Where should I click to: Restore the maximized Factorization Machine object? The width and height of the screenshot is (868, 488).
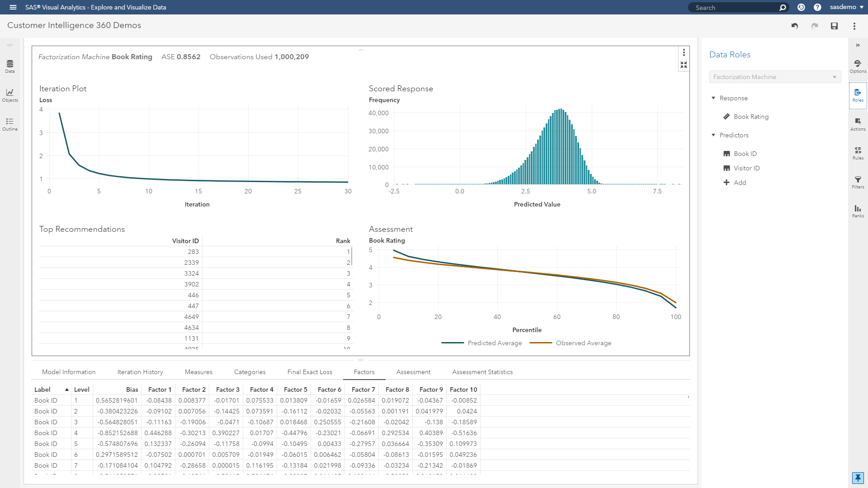[684, 65]
